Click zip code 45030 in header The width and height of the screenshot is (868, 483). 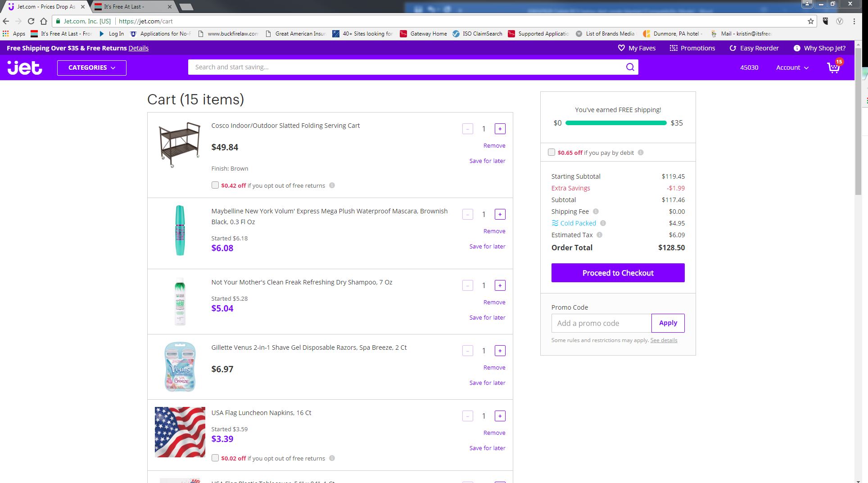tap(749, 68)
